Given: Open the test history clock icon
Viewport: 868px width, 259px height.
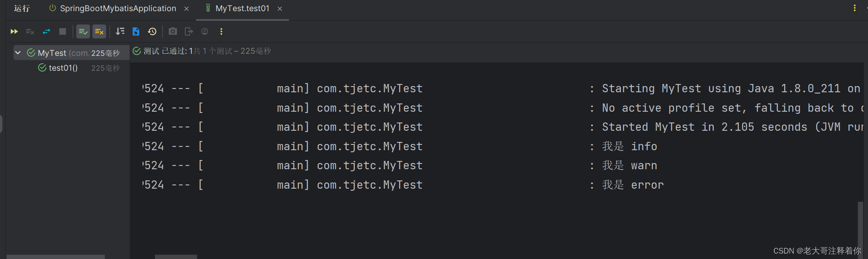Looking at the screenshot, I should pyautogui.click(x=152, y=31).
